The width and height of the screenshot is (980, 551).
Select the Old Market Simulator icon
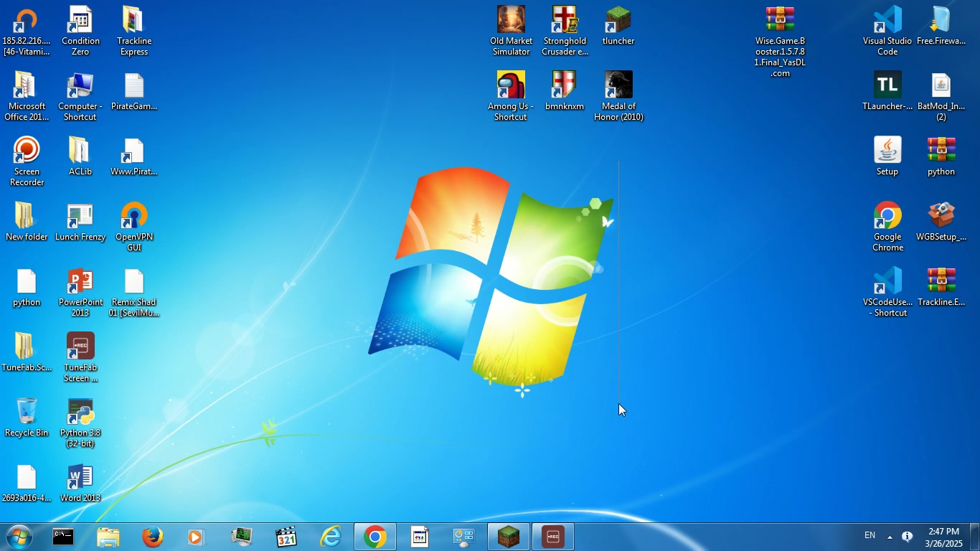512,32
